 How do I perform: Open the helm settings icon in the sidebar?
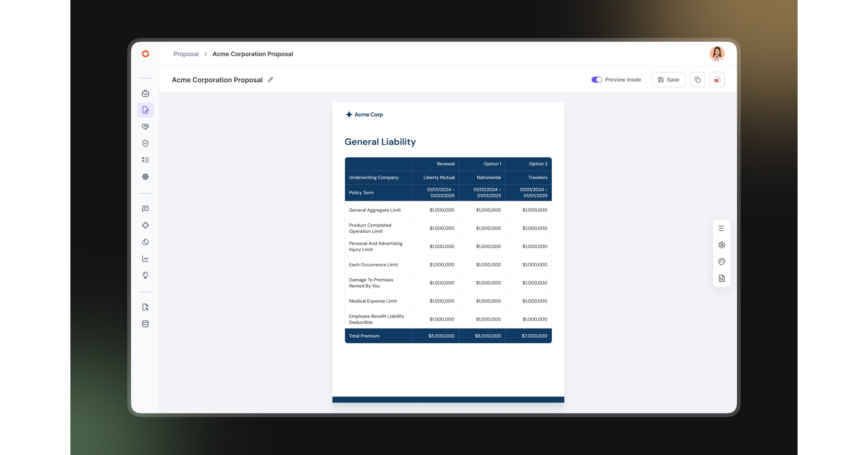[x=145, y=176]
